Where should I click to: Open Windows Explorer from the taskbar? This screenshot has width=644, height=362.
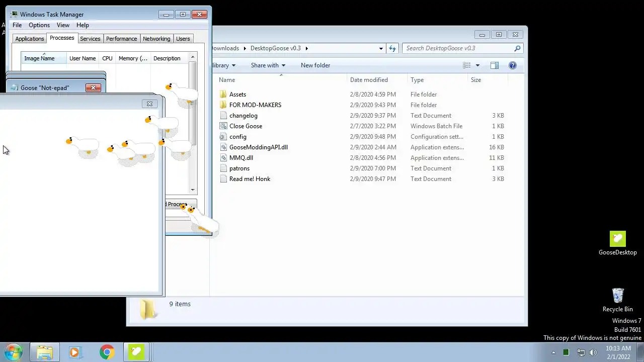[x=45, y=352]
